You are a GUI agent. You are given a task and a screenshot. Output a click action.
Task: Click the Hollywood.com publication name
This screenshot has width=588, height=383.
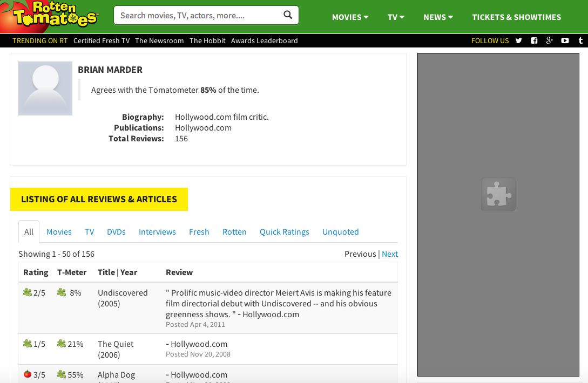(203, 128)
